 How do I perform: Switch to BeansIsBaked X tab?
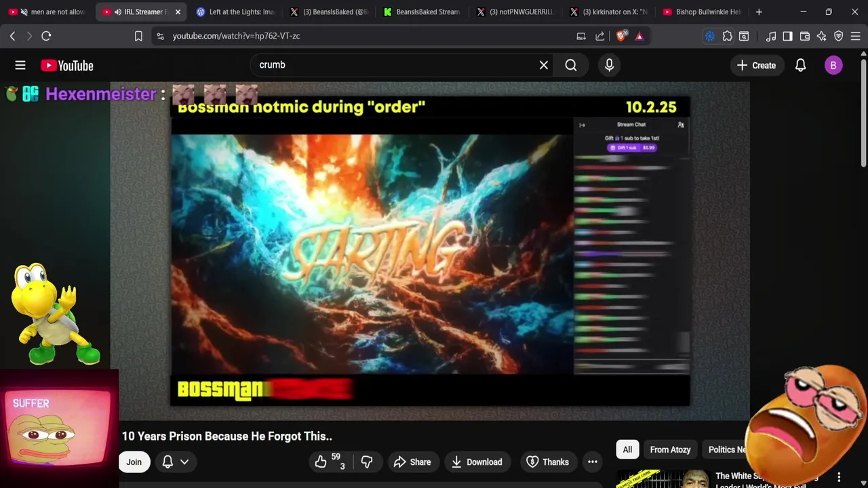328,12
